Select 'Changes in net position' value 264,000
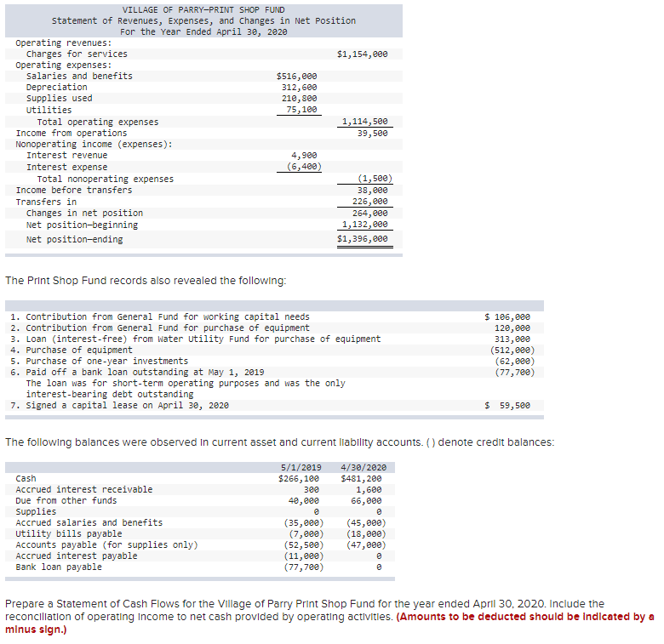Image resolution: width=664 pixels, height=644 pixels. [370, 213]
